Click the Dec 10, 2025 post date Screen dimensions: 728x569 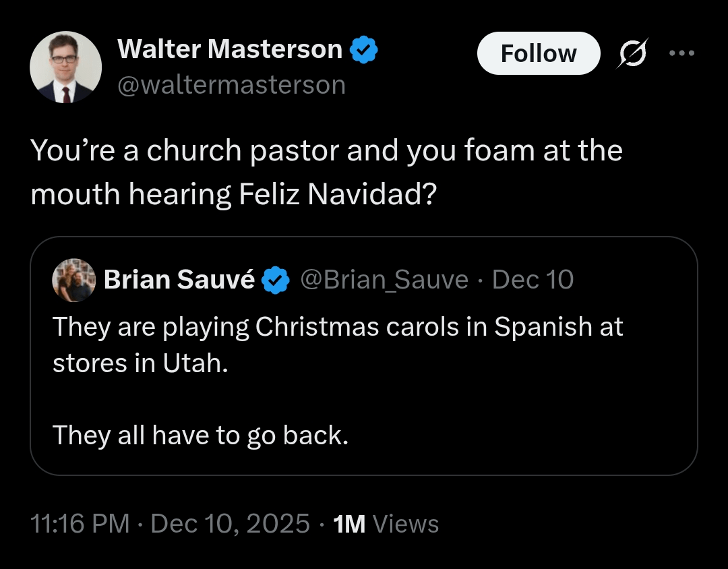(x=231, y=524)
